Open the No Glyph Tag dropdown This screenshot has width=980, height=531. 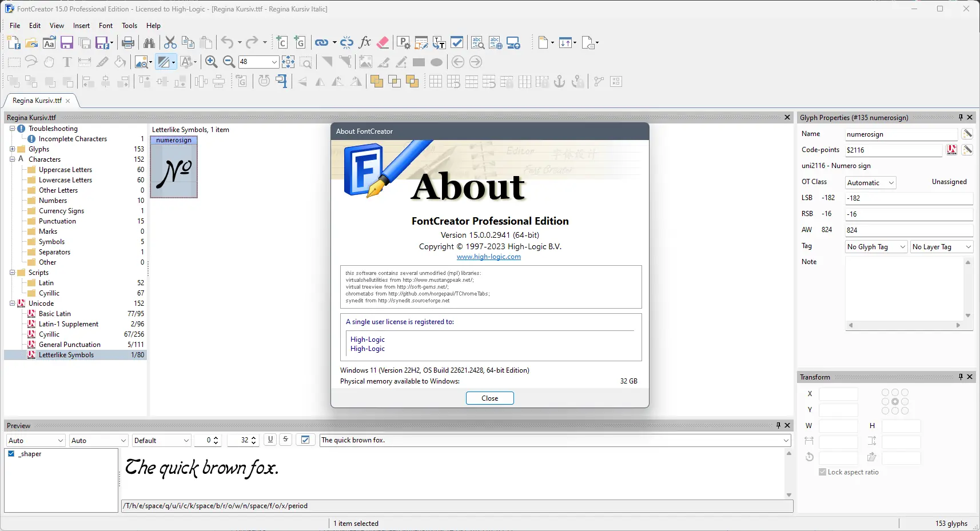click(875, 246)
